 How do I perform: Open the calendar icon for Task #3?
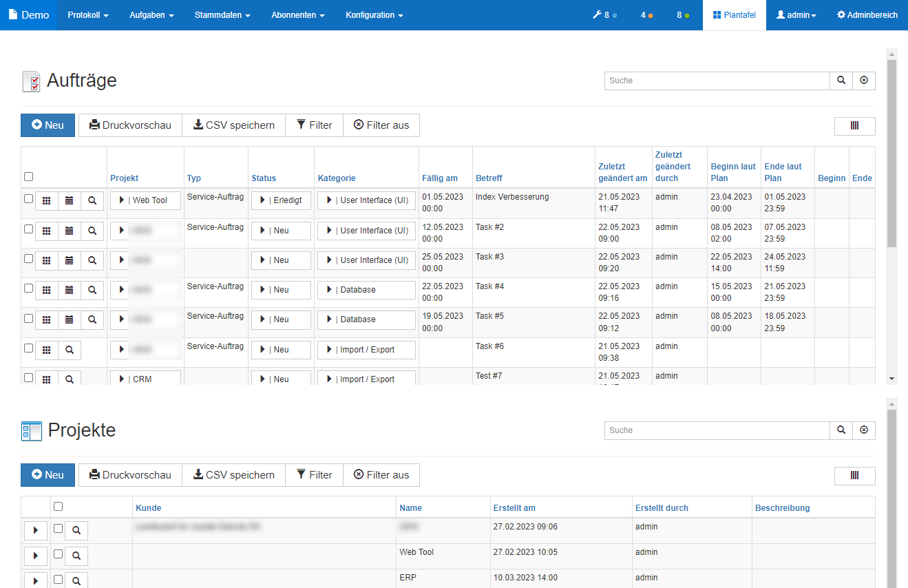pyautogui.click(x=69, y=260)
